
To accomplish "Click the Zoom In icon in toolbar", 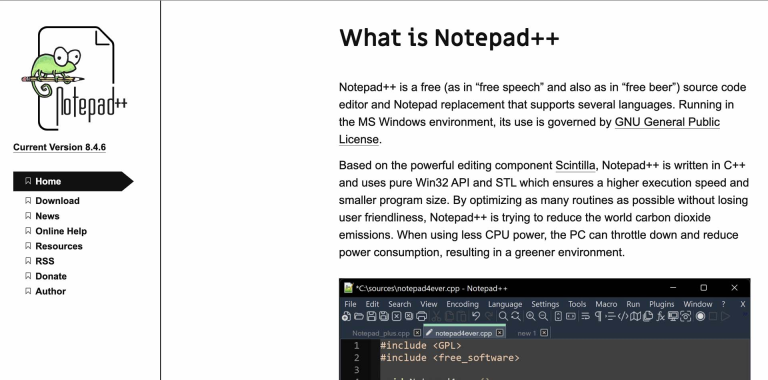I will tap(530, 316).
